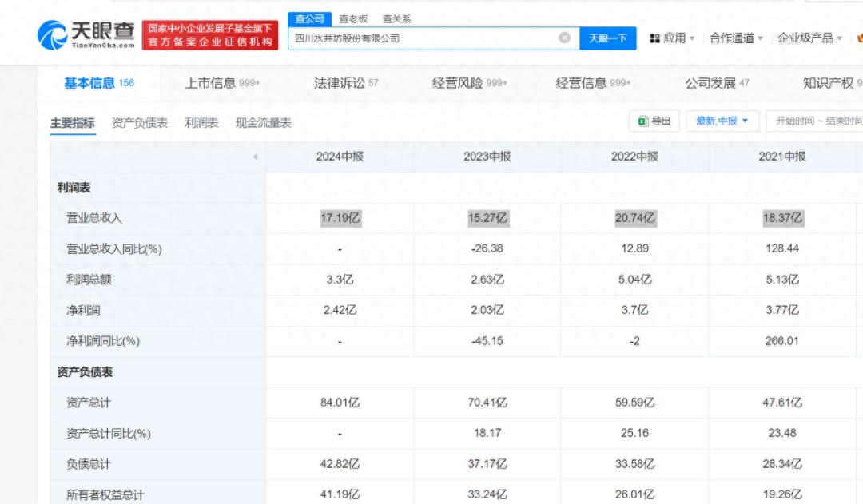Click the 3.77亿 net profit cell

(782, 311)
